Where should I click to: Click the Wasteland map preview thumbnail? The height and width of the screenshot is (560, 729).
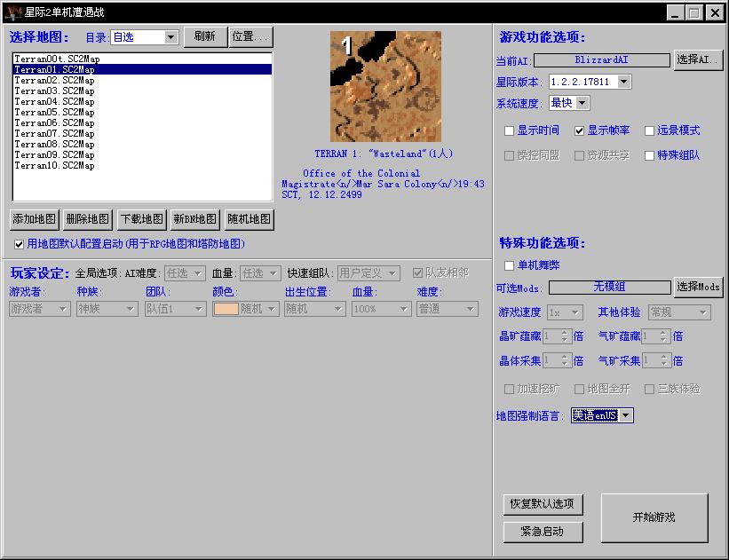385,87
